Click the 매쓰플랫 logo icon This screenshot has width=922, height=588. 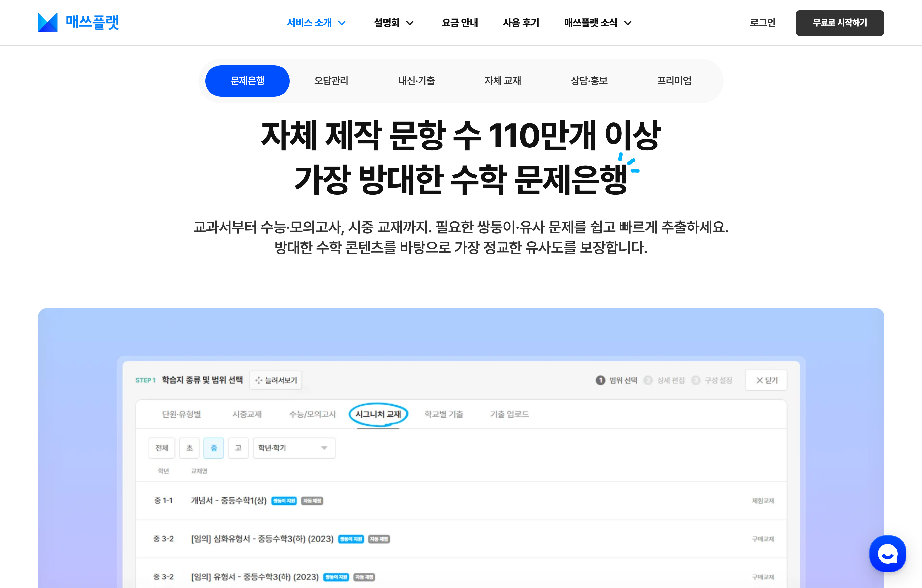click(x=47, y=23)
